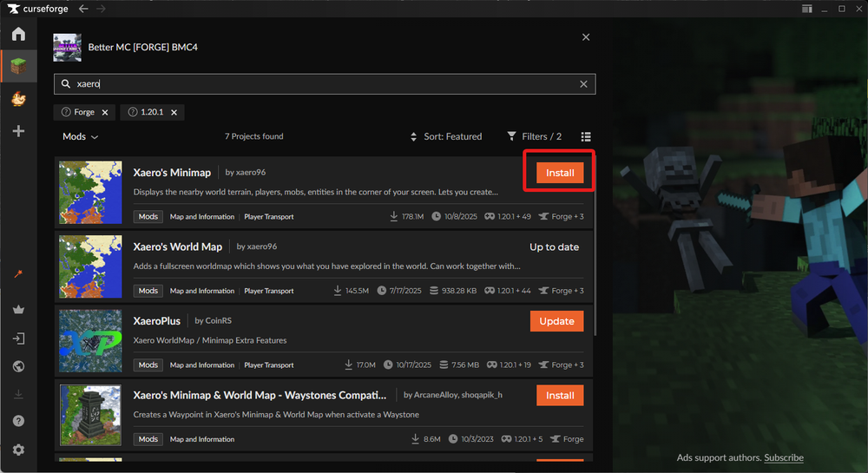Click Forge + 3 on Xaero's Minimap

[x=562, y=216]
